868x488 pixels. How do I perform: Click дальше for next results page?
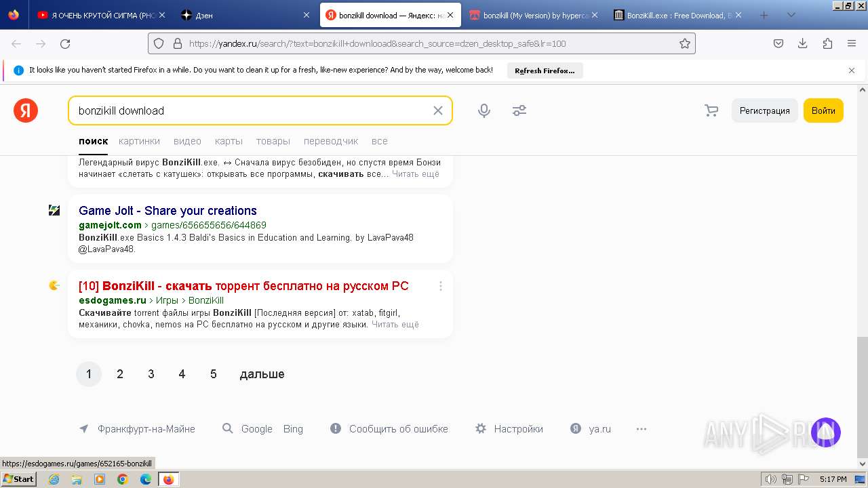[262, 374]
